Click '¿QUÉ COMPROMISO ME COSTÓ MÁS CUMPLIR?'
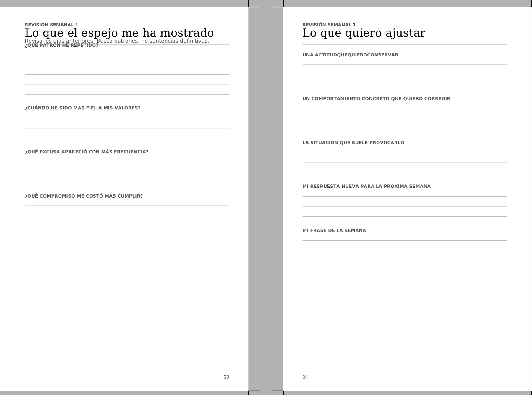 pos(84,196)
